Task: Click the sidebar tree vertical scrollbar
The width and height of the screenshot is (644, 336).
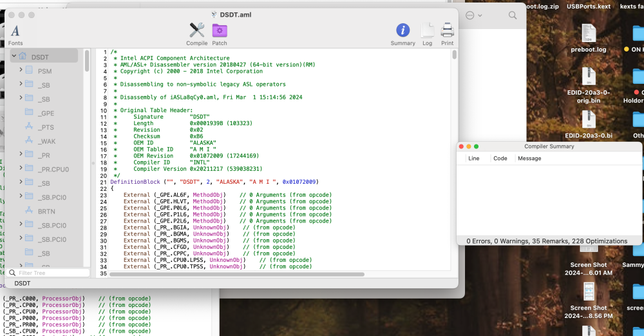Action: 87,61
